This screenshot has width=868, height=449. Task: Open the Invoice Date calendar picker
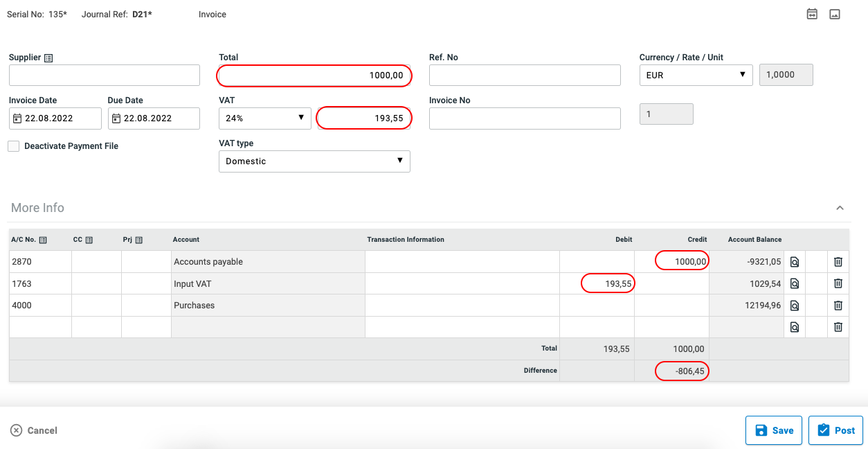click(18, 118)
